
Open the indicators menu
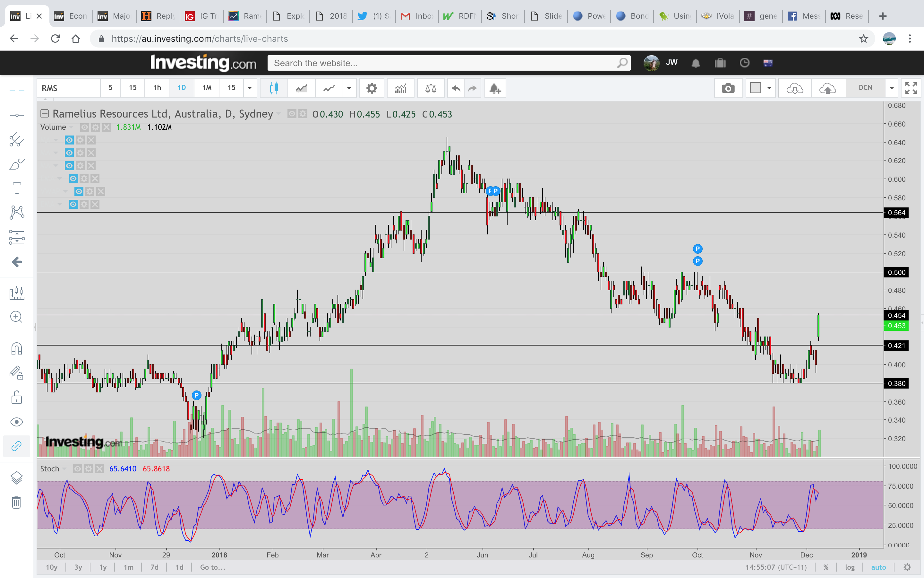point(400,88)
